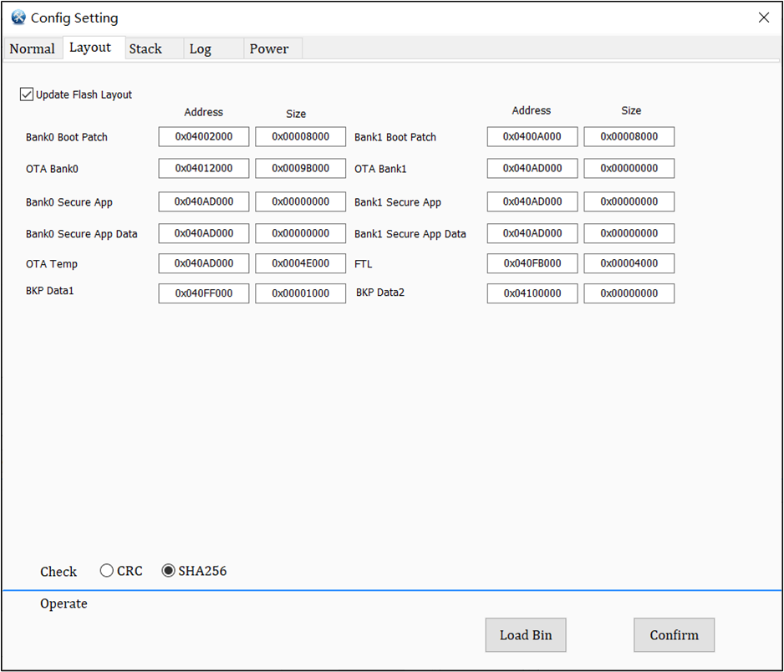Switch to the Normal tab
The image size is (784, 672).
coord(33,48)
